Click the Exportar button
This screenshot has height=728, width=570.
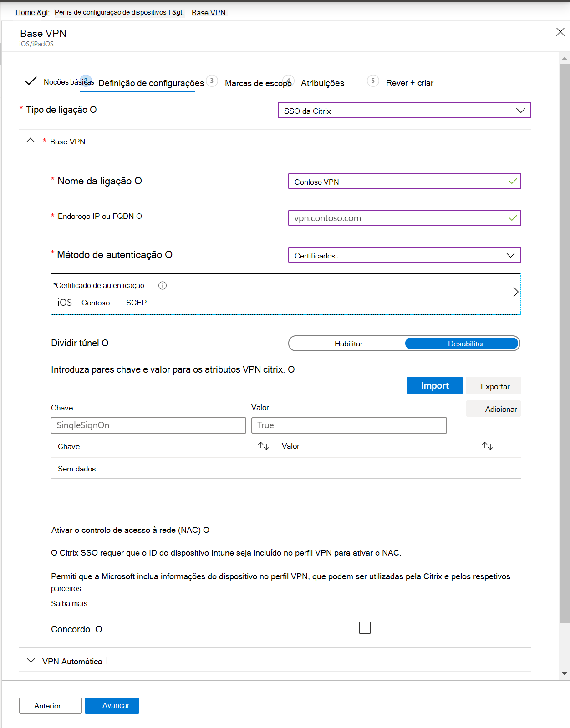click(x=494, y=386)
